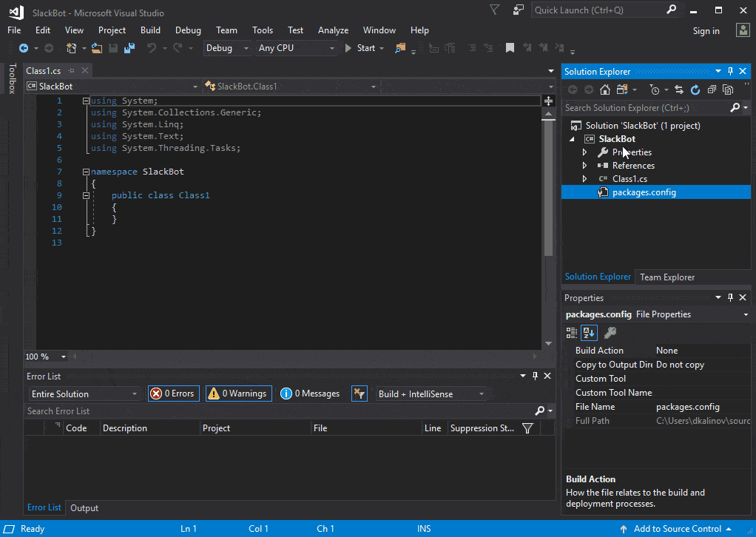Click the notifications flag icon in the title bar
This screenshot has width=756, height=537.
tap(494, 10)
